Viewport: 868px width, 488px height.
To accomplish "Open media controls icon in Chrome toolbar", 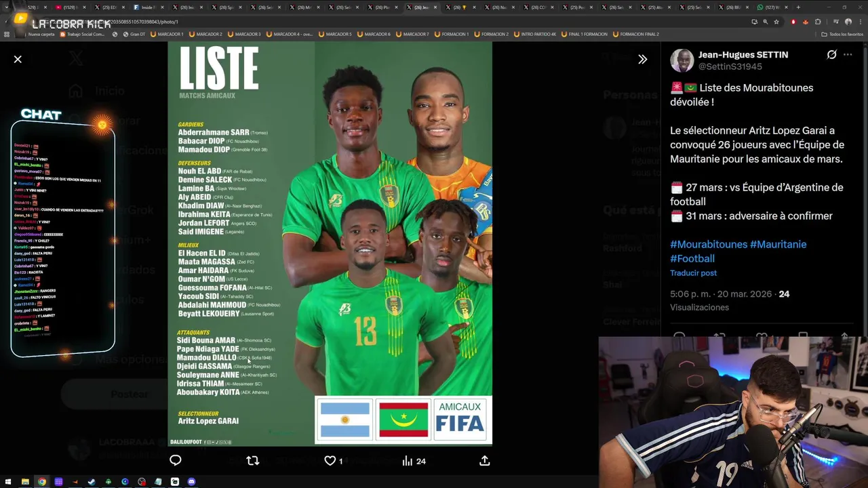I will pyautogui.click(x=835, y=22).
